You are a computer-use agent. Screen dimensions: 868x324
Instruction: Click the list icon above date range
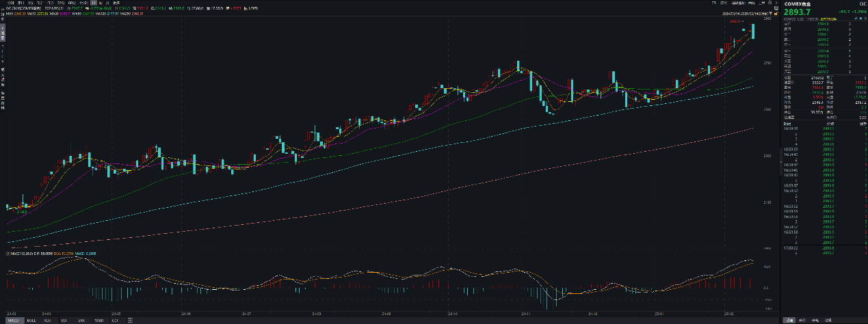point(776,8)
